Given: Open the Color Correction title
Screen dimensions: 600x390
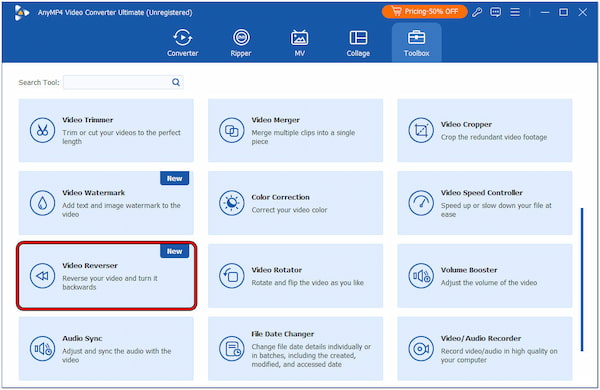Looking at the screenshot, I should click(280, 197).
